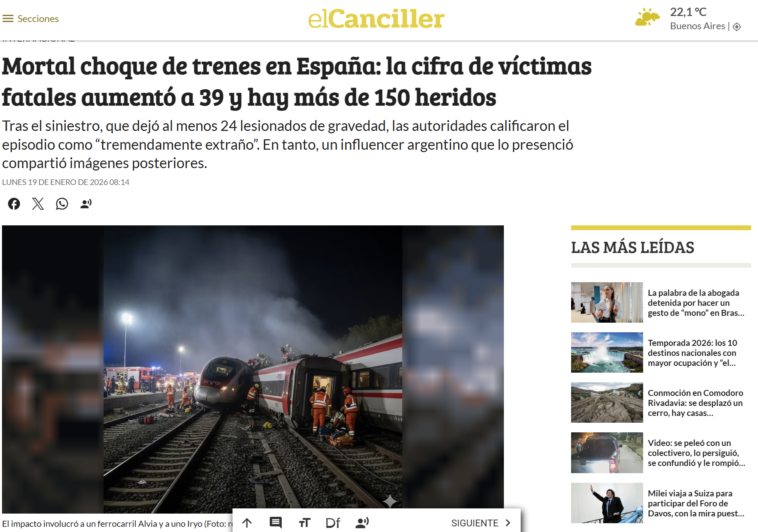Click the subtitle starting 'Tras el siniestro'
758x532 pixels.
[288, 145]
